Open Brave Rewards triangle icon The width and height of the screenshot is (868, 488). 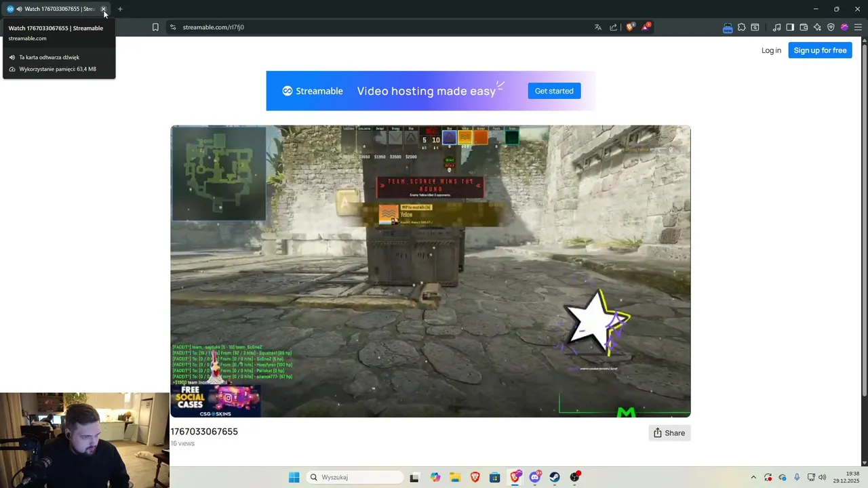(x=646, y=27)
